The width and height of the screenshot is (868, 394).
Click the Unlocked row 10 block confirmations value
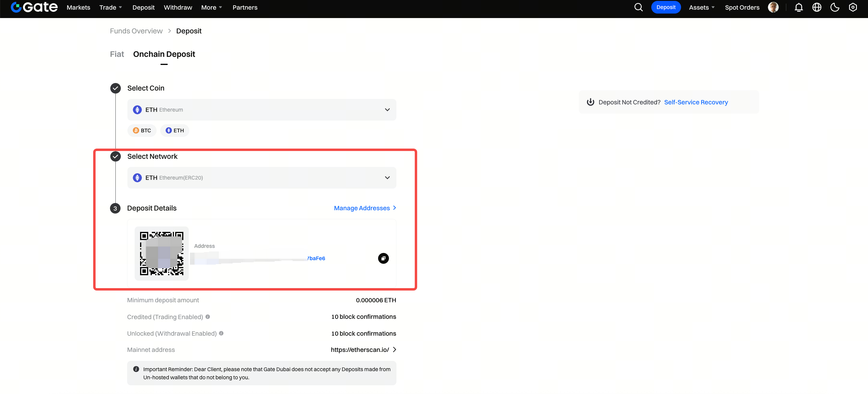tap(364, 333)
